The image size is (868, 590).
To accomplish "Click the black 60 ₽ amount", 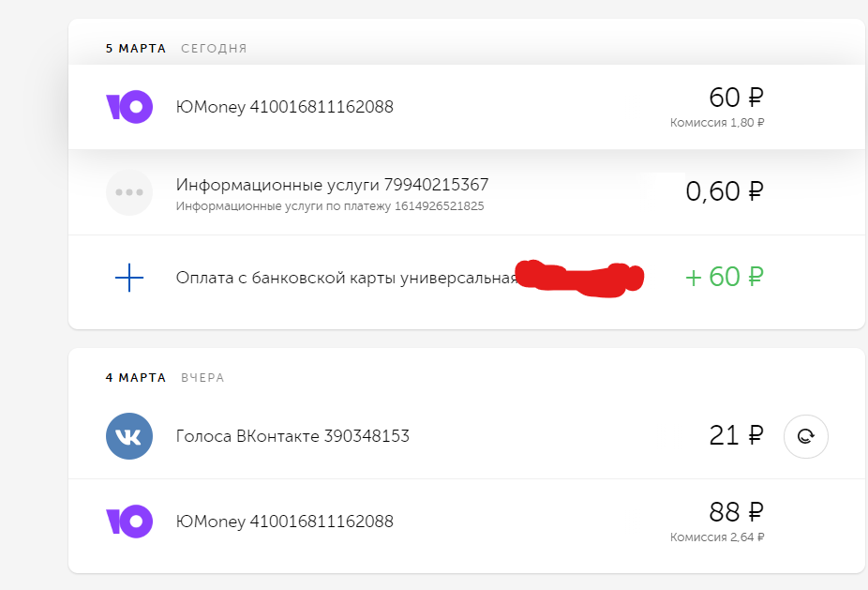I will (x=736, y=98).
